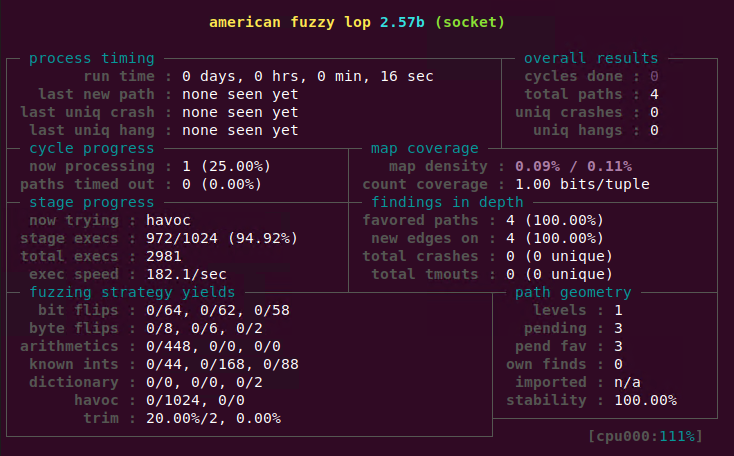The width and height of the screenshot is (734, 456).
Task: Click the dictionary value '0/0, 0/0, 0/2'
Action: (204, 382)
